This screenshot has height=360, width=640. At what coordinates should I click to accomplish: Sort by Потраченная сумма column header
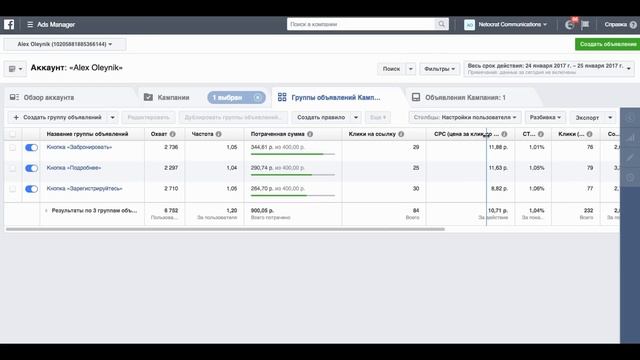coord(278,134)
